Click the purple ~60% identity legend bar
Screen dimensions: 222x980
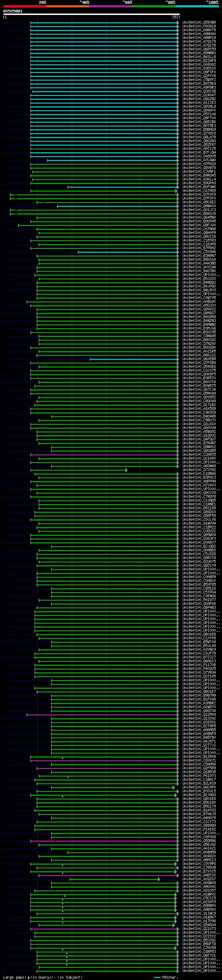click(111, 6)
